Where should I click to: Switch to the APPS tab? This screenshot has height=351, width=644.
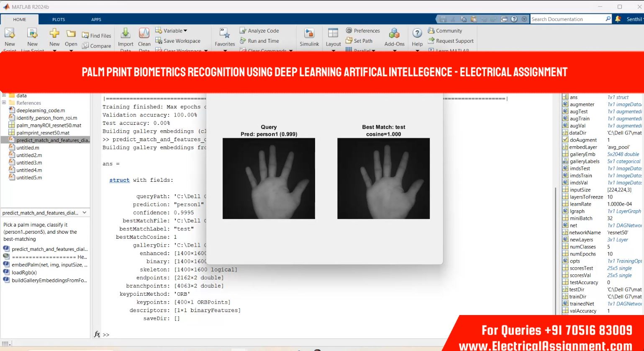(96, 19)
